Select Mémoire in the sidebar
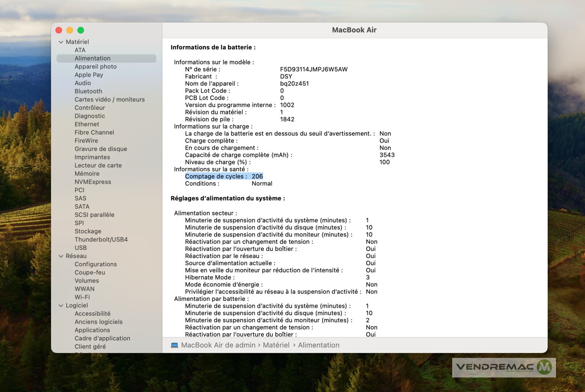585x392 pixels. [x=87, y=173]
